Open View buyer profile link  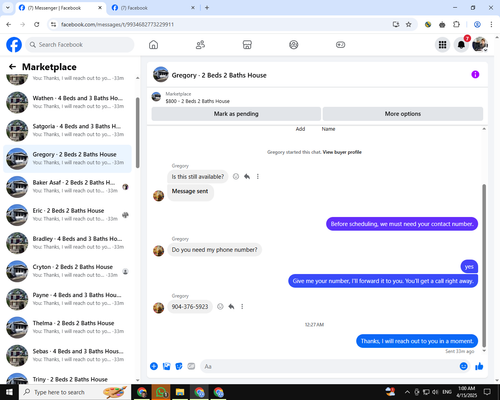[x=342, y=152]
